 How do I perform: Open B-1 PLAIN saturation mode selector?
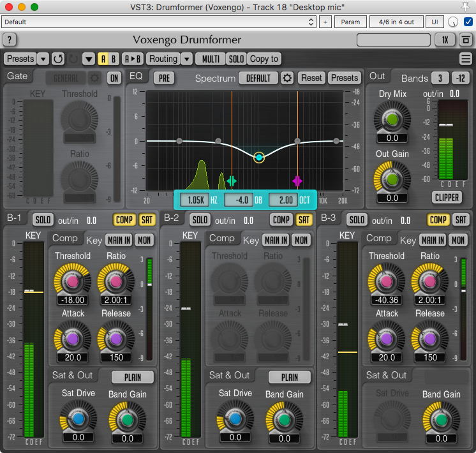pos(133,377)
